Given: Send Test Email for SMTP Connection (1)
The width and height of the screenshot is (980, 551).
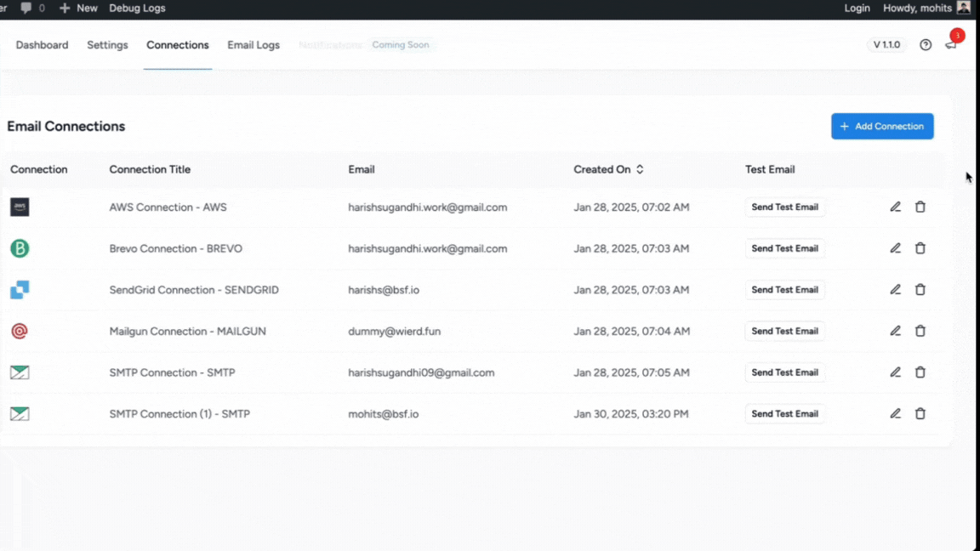Looking at the screenshot, I should [x=784, y=413].
